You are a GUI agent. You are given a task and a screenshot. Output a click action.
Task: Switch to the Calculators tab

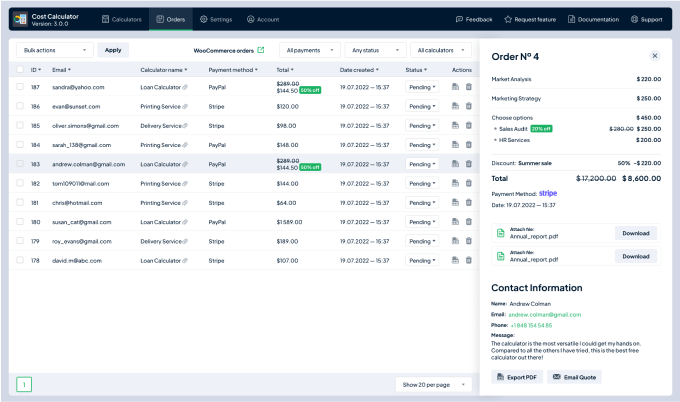[122, 19]
